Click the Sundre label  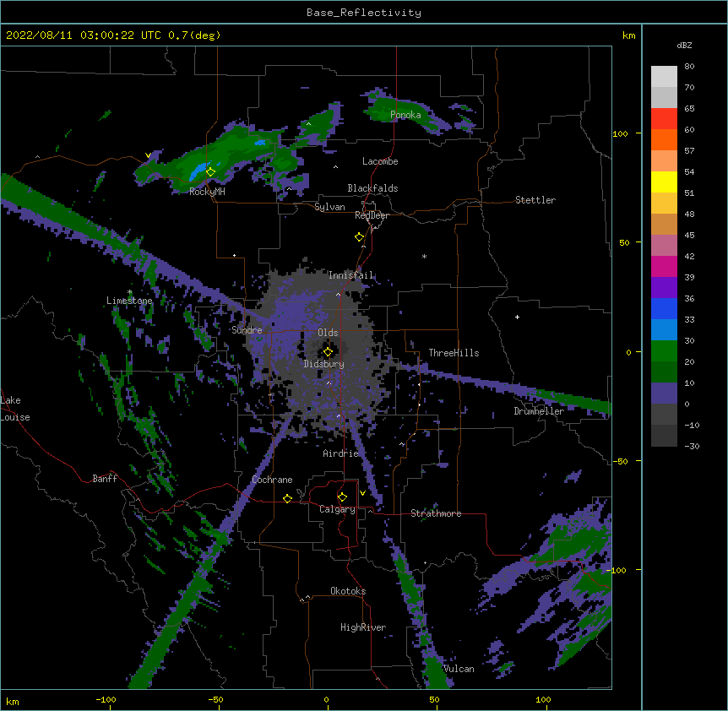[x=247, y=330]
